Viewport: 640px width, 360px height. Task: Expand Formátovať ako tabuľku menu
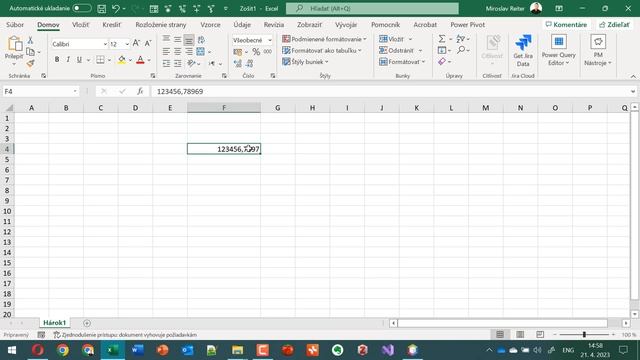click(x=322, y=51)
